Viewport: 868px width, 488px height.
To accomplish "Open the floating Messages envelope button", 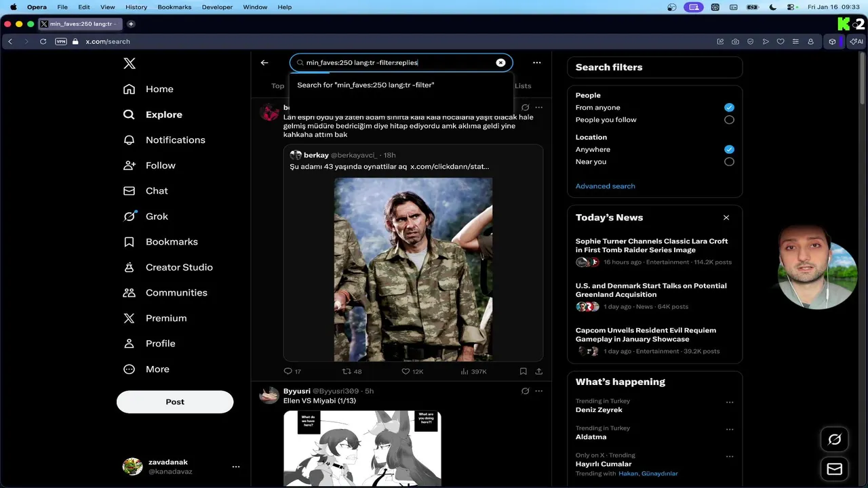I will (835, 469).
